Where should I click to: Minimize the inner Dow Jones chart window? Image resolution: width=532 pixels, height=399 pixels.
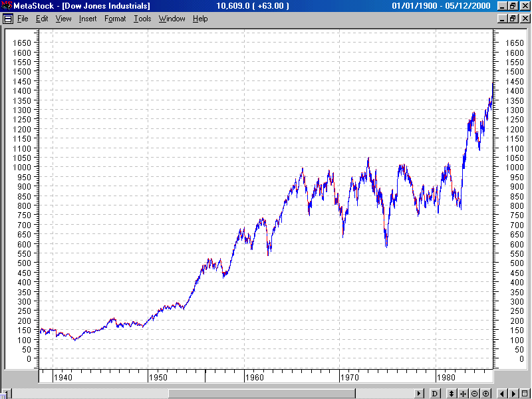coord(503,19)
